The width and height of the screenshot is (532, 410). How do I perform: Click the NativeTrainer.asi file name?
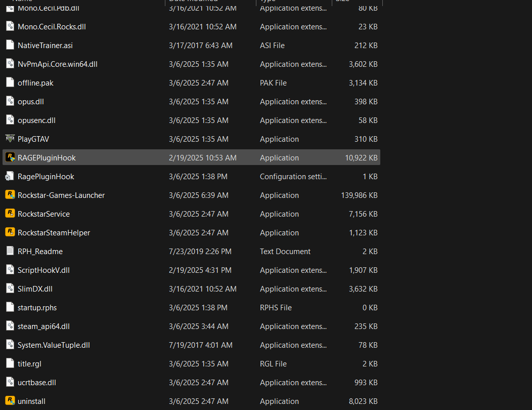[x=45, y=46]
